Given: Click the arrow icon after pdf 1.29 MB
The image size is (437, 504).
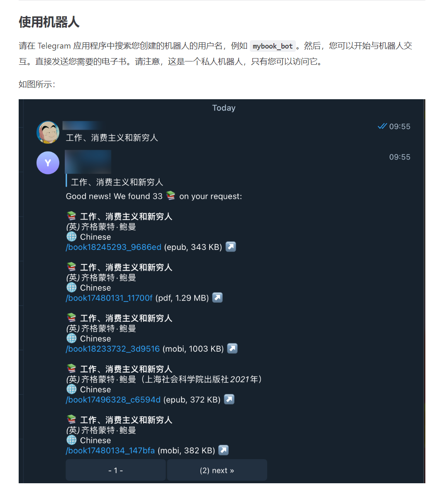Looking at the screenshot, I should point(217,298).
